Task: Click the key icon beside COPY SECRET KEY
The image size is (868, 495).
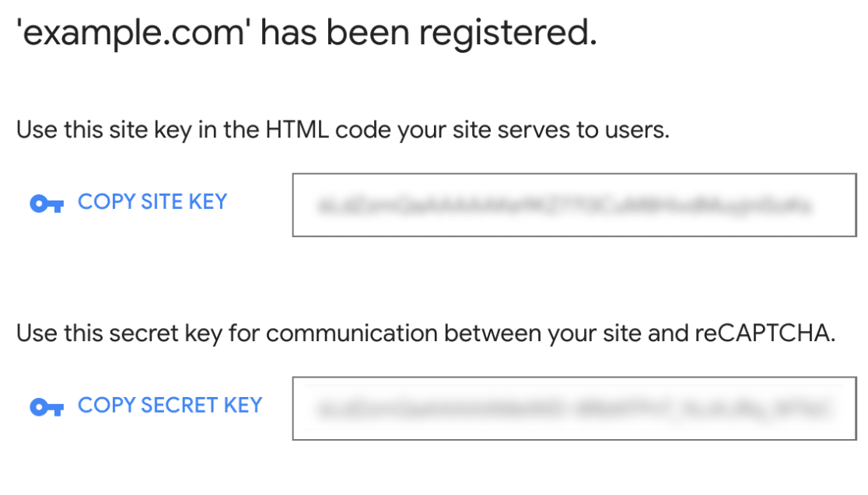Action: pyautogui.click(x=46, y=407)
